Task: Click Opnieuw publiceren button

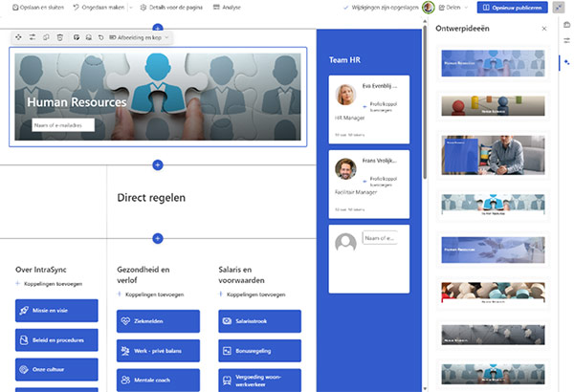Action: click(512, 7)
